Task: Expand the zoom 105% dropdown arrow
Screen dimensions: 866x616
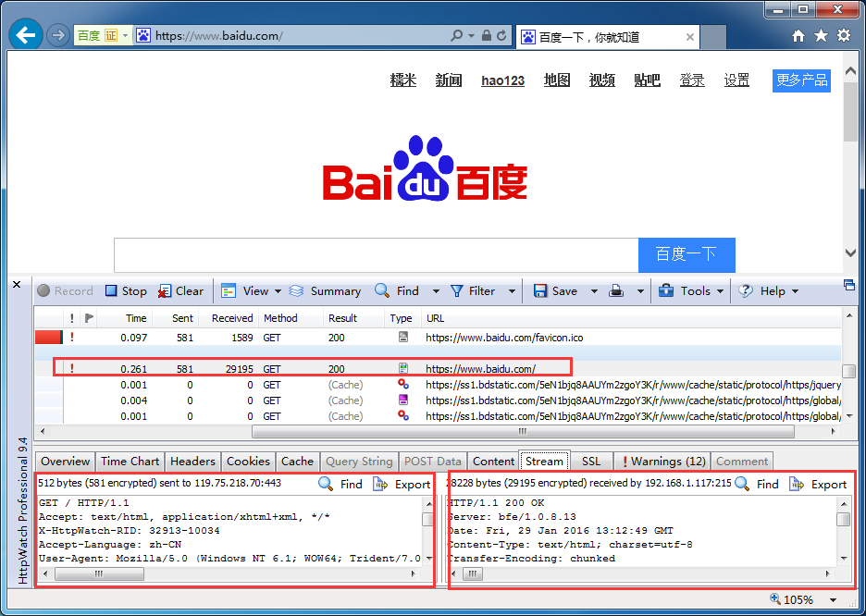Action: coord(833,600)
